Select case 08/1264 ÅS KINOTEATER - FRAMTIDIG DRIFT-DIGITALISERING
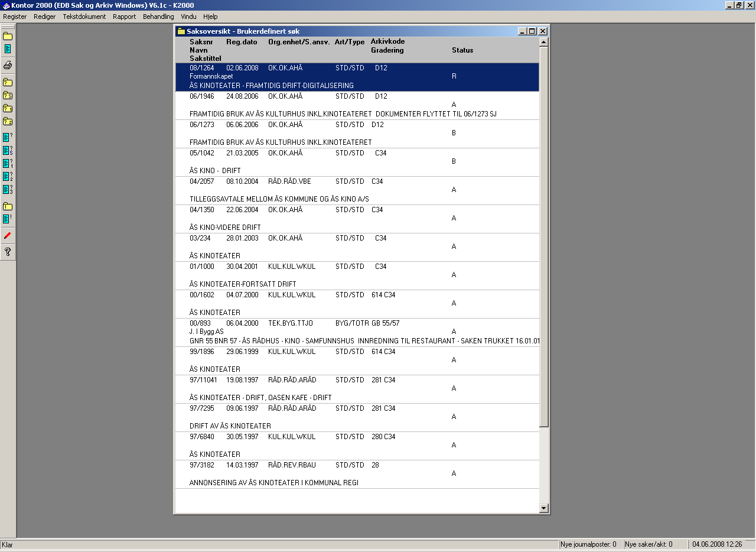756x552 pixels. pyautogui.click(x=357, y=77)
